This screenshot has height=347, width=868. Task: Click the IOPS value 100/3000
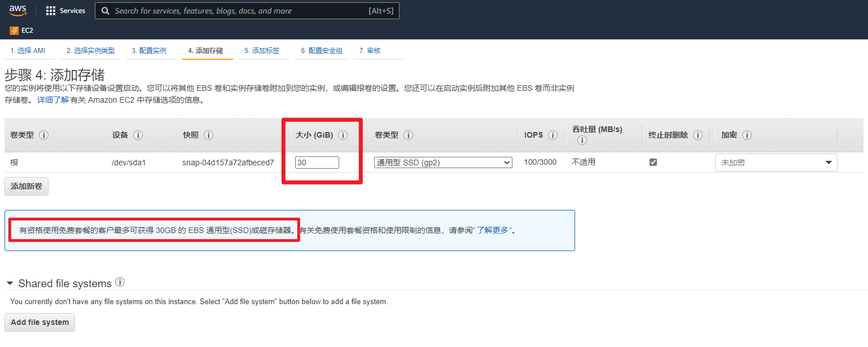[x=540, y=162]
